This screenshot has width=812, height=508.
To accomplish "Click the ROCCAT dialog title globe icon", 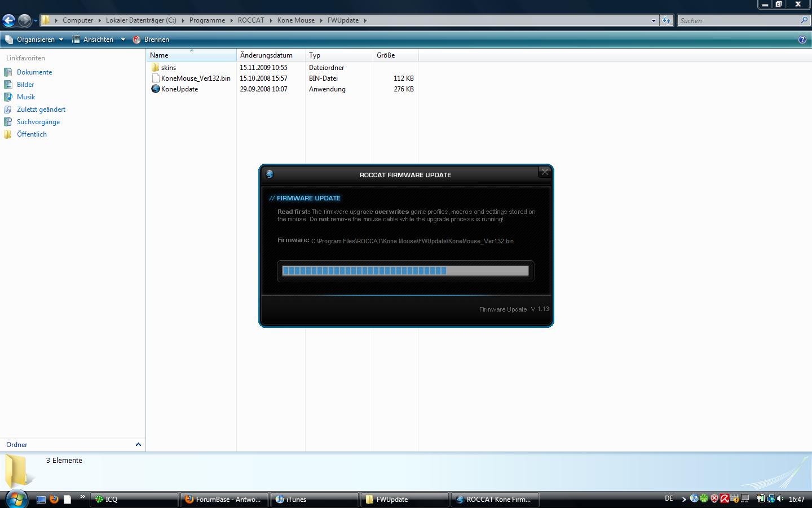I will click(270, 174).
